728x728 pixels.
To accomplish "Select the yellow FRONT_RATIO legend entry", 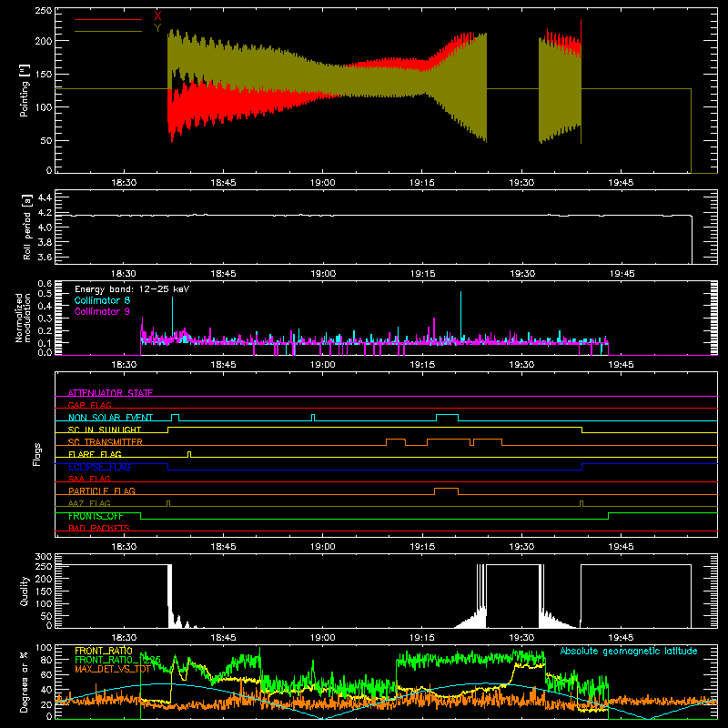I will (x=104, y=651).
